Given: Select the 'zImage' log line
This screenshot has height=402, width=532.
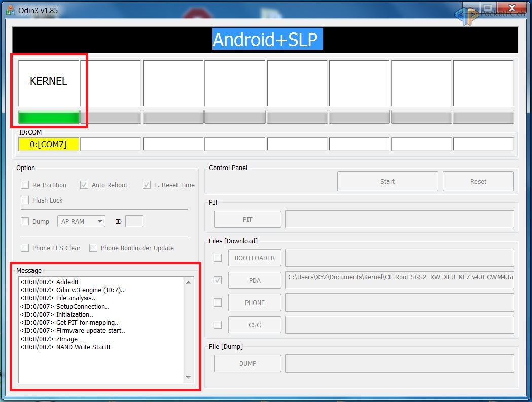Looking at the screenshot, I should pyautogui.click(x=49, y=339).
